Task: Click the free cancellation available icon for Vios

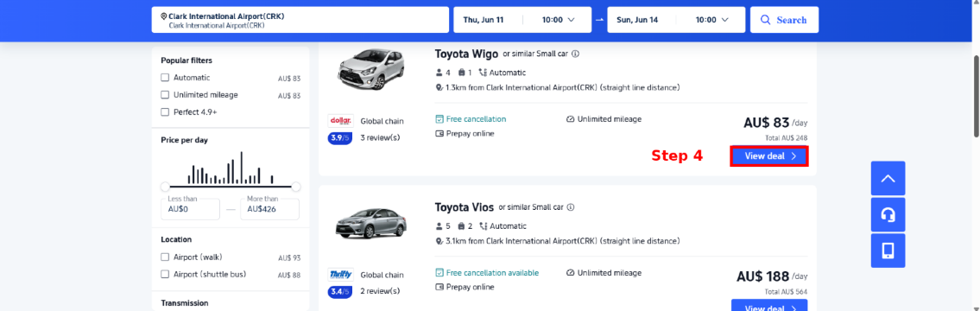Action: 439,273
